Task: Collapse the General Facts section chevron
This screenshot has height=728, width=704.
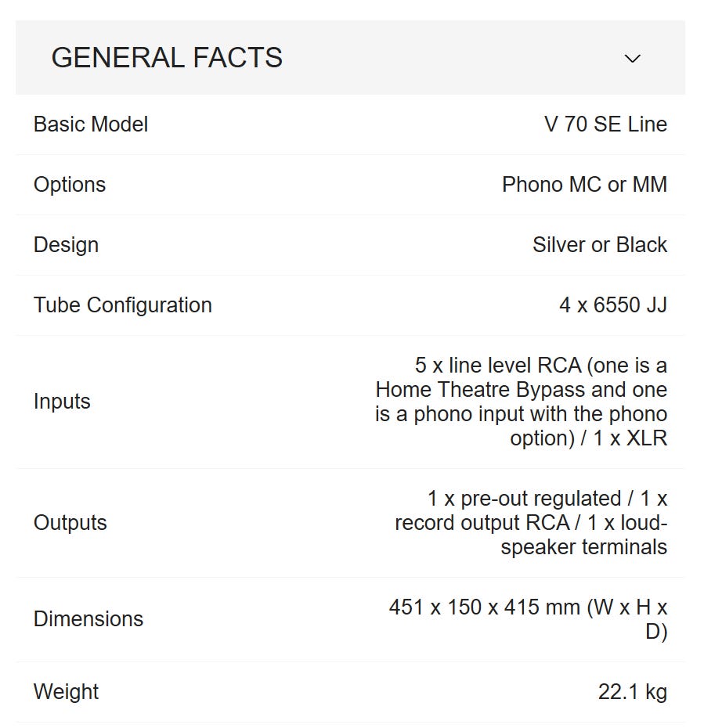Action: click(x=633, y=59)
